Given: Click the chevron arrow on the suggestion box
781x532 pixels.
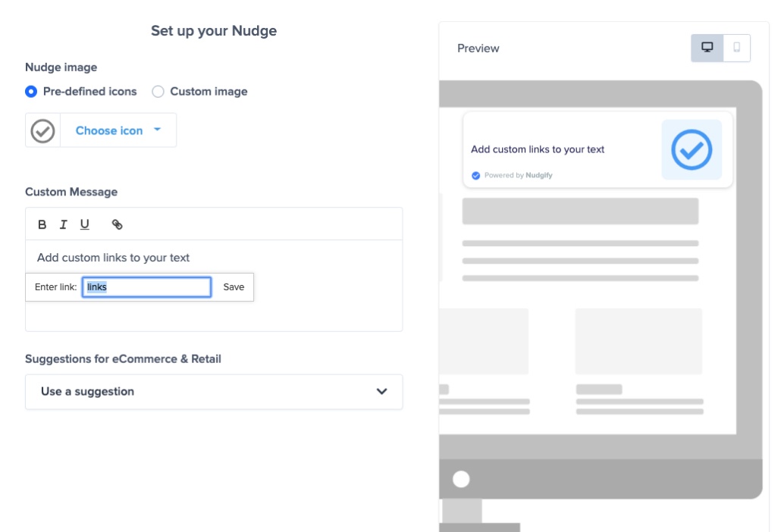Looking at the screenshot, I should (381, 392).
